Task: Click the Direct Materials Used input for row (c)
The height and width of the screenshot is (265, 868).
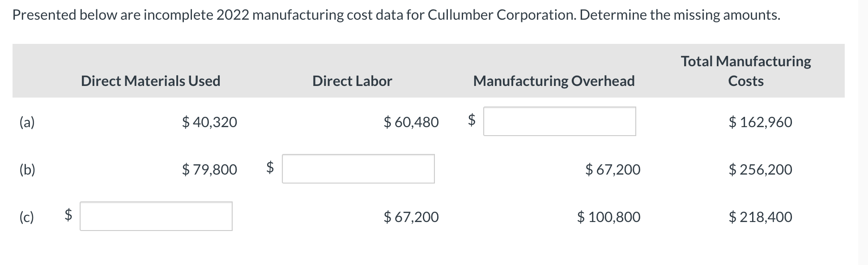Action: pos(156,217)
